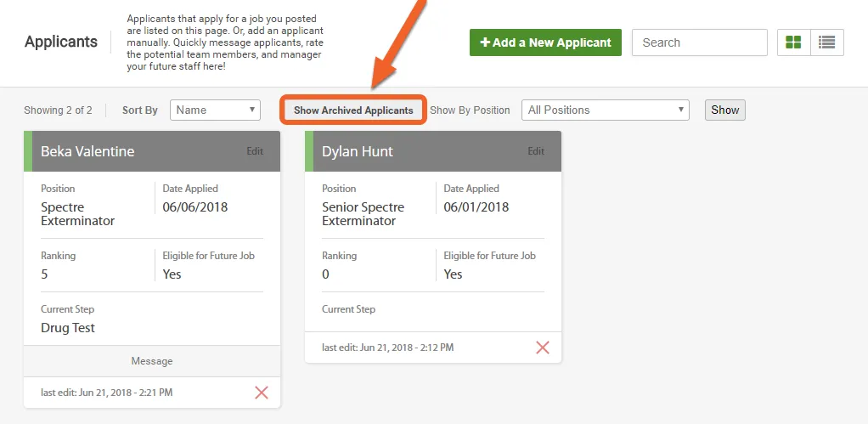The height and width of the screenshot is (424, 868).
Task: Open the Sort By Name dropdown
Action: tap(216, 110)
